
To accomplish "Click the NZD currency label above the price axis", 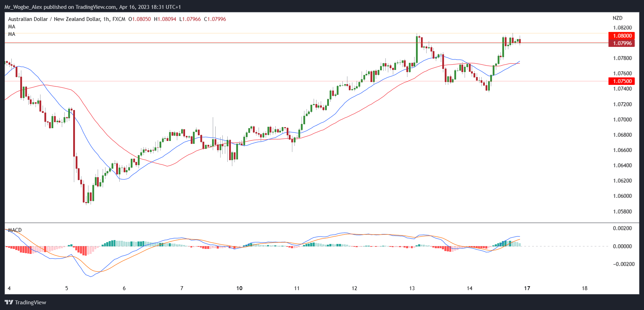I will (617, 18).
